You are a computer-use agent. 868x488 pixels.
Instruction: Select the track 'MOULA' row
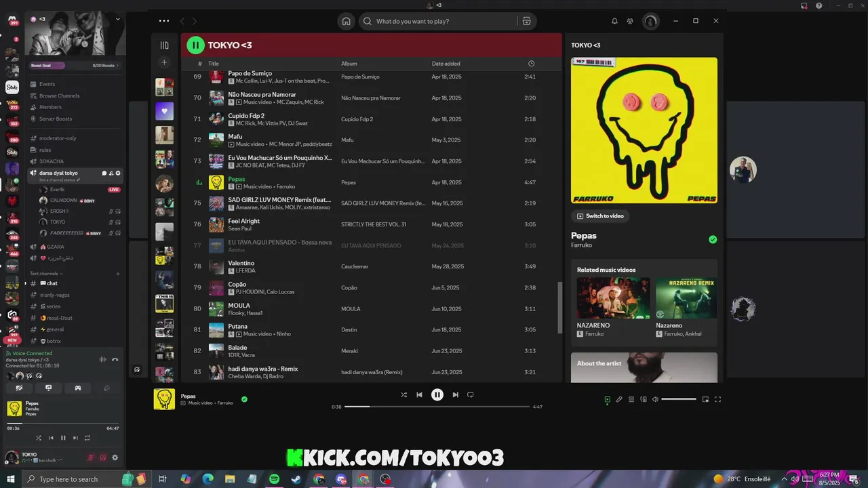pos(372,309)
